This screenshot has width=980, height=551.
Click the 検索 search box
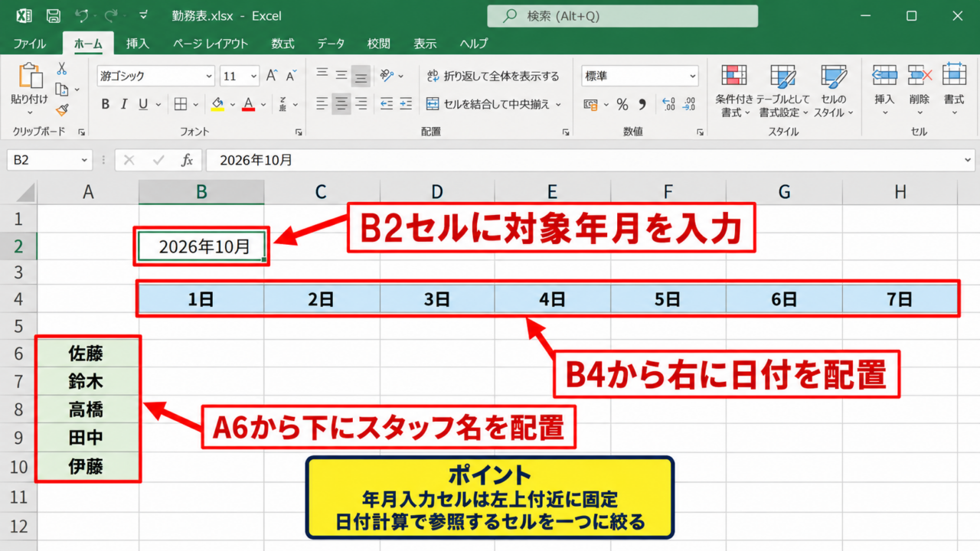coord(622,16)
